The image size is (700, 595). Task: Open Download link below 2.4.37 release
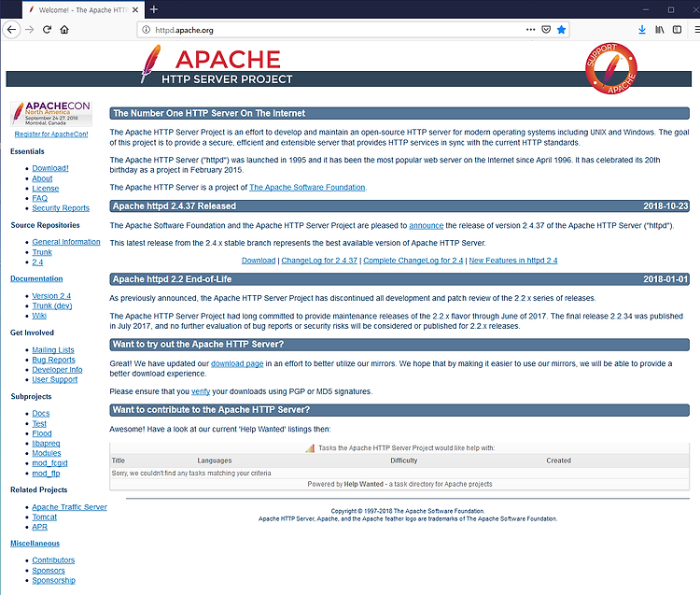259,261
